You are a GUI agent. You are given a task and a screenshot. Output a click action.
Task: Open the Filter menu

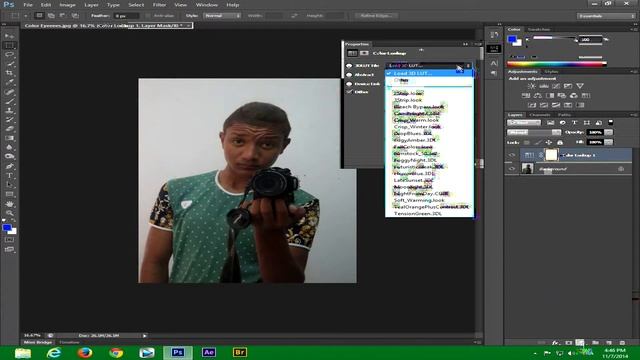(159, 5)
